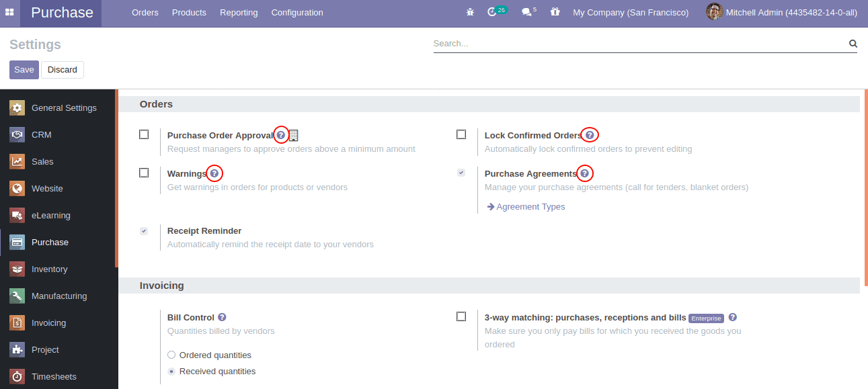Click the debug bug icon in top bar
The width and height of the screenshot is (868, 389).
470,12
